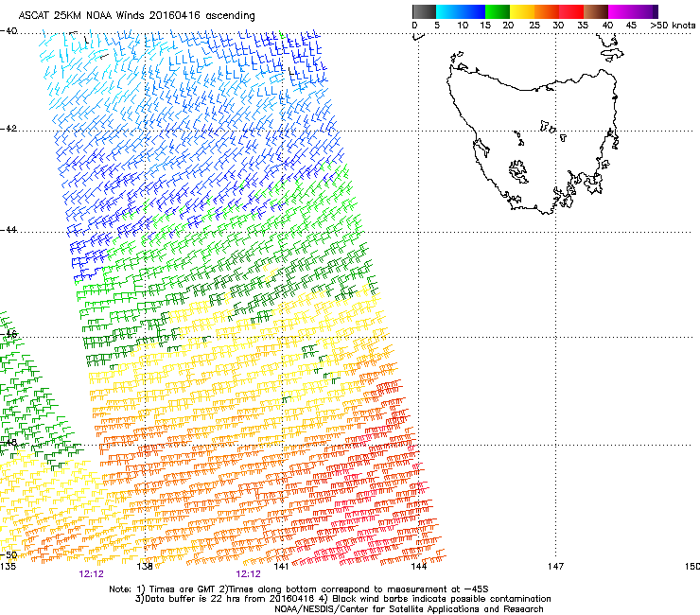This screenshot has height=615, width=700.
Task: Click the '147' longitude label
Action: click(x=556, y=567)
